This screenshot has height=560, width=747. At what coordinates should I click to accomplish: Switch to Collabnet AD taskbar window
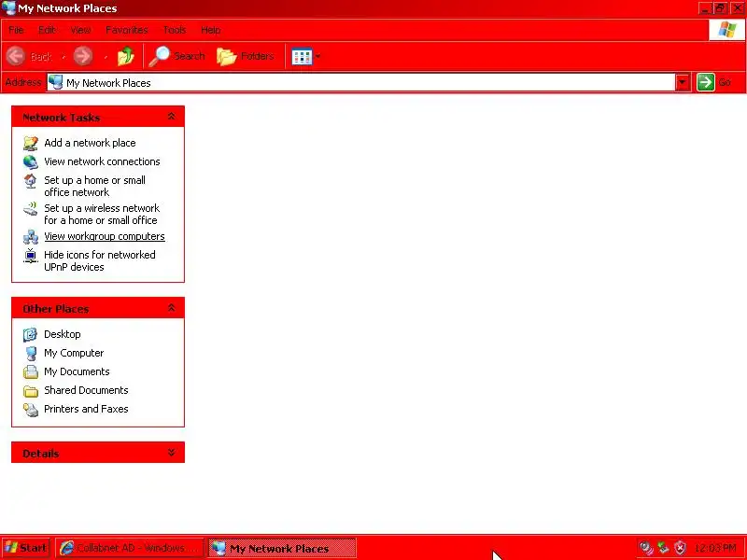(x=130, y=548)
